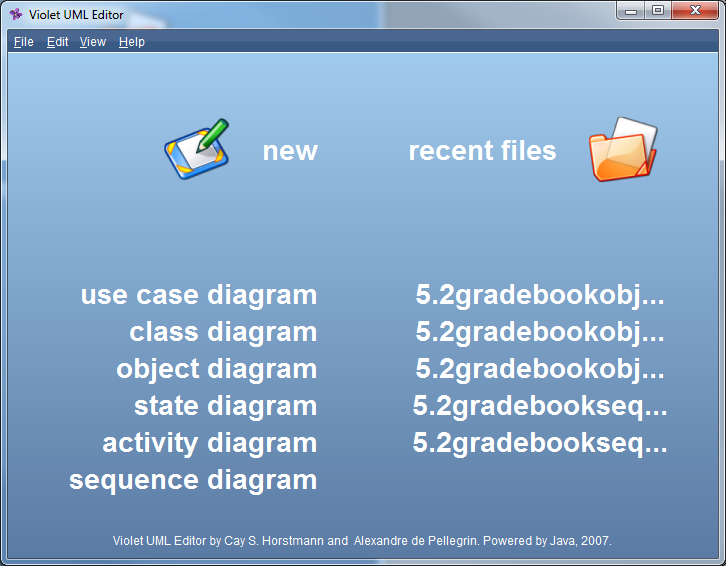Open the first 5.2gradebookseq... recent file
Viewport: 726px width, 566px height.
point(540,406)
